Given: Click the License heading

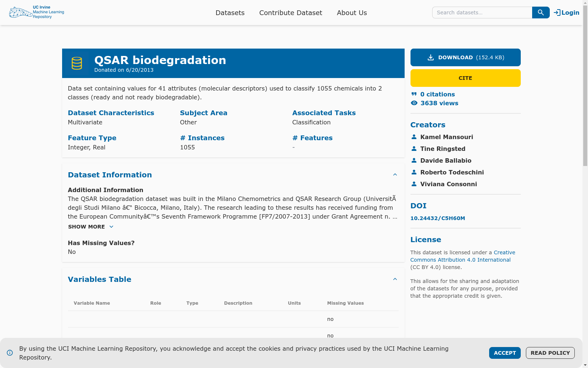Looking at the screenshot, I should click(426, 240).
